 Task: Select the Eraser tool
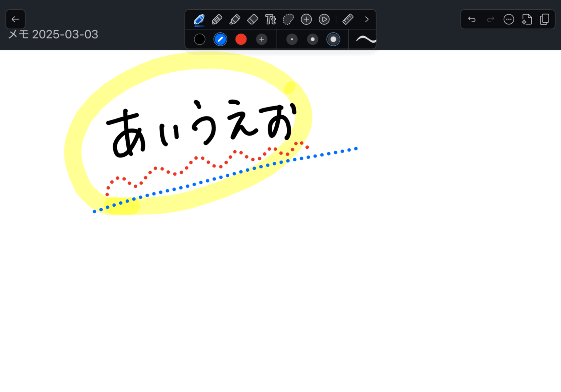[x=253, y=19]
